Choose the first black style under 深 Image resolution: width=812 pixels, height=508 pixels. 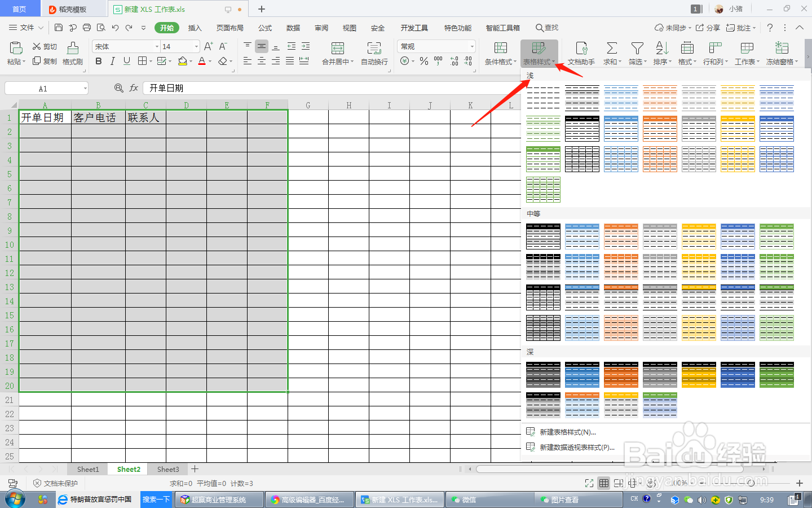(x=543, y=375)
